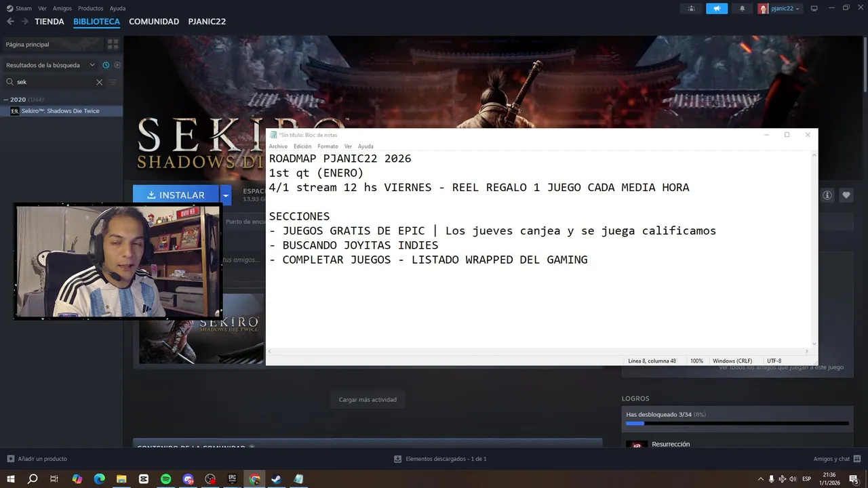This screenshot has width=868, height=488.
Task: Open the PJANIC22 profile tab
Action: [207, 22]
